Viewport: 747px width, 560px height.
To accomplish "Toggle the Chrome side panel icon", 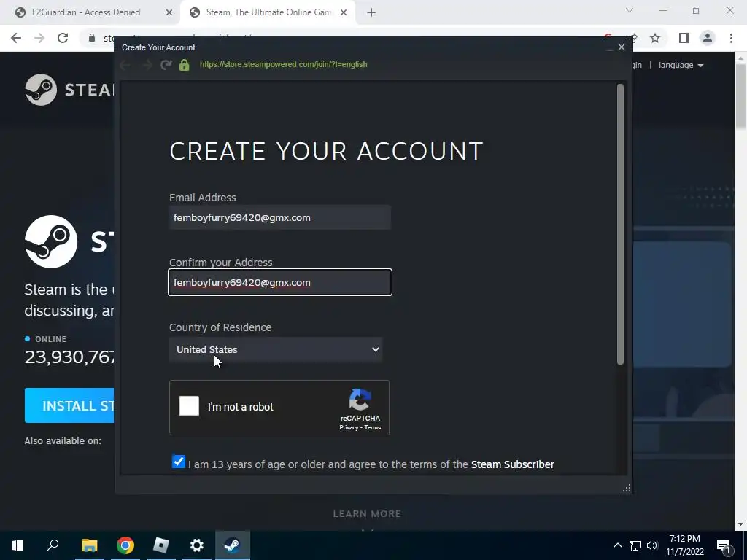I will point(684,38).
